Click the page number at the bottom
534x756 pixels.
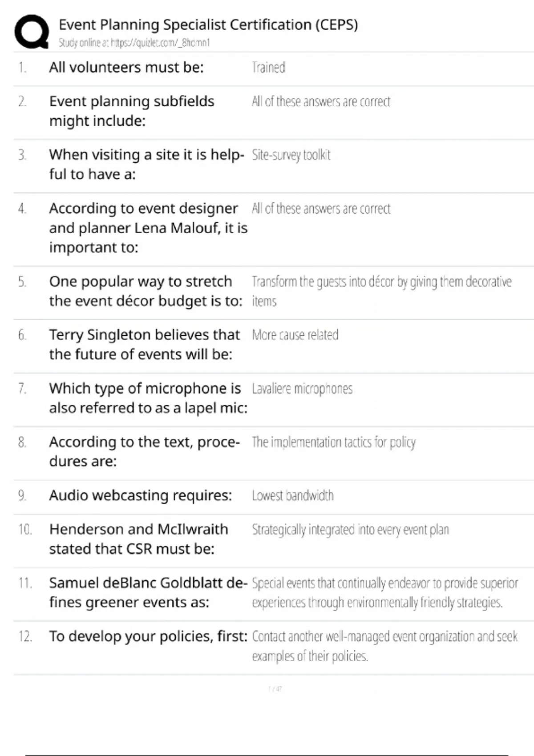(275, 689)
